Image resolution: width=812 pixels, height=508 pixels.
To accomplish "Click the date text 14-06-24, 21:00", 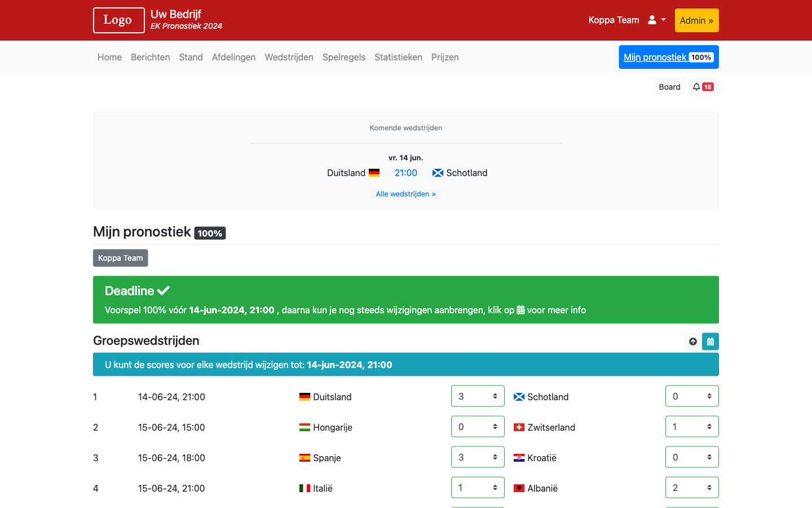I will 171,397.
